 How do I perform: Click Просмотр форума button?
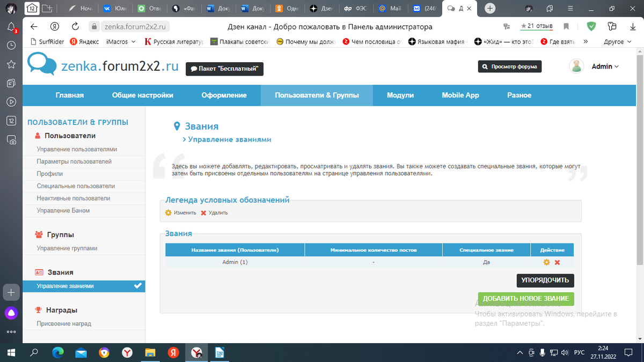coord(510,67)
